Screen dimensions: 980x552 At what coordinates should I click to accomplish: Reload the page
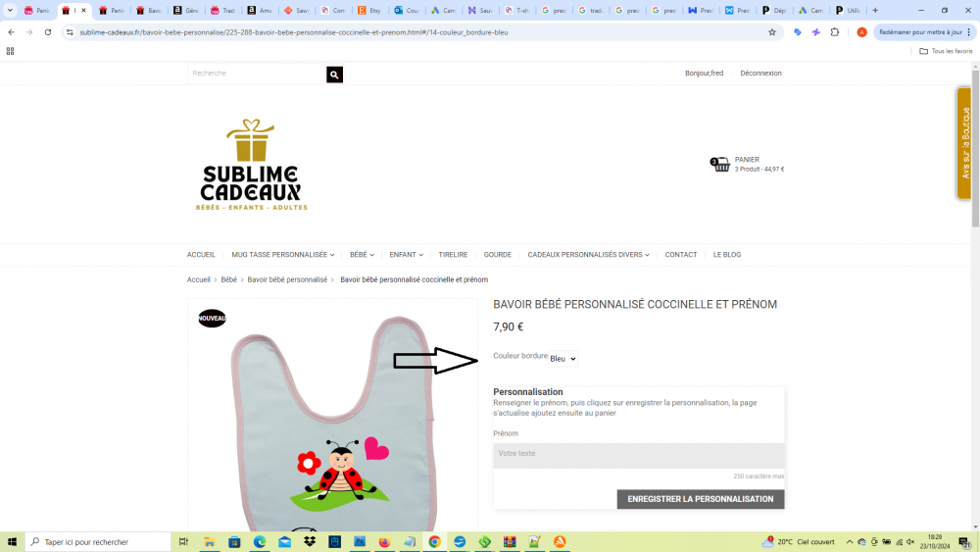[x=47, y=32]
